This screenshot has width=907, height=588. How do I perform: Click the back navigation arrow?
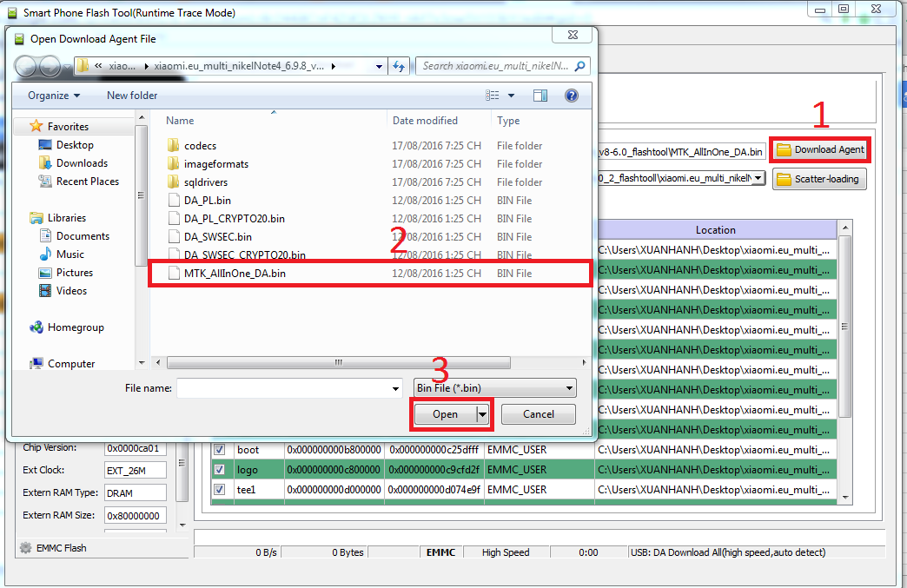[26, 66]
